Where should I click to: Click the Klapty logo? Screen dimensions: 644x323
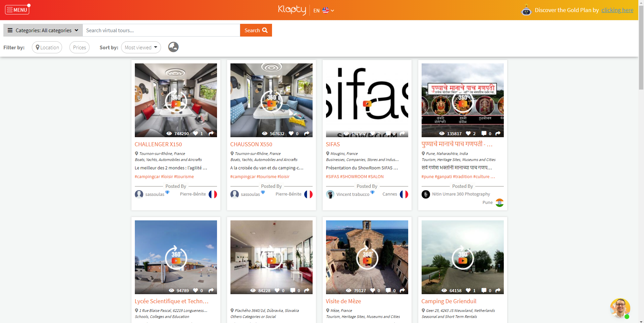[x=292, y=10]
